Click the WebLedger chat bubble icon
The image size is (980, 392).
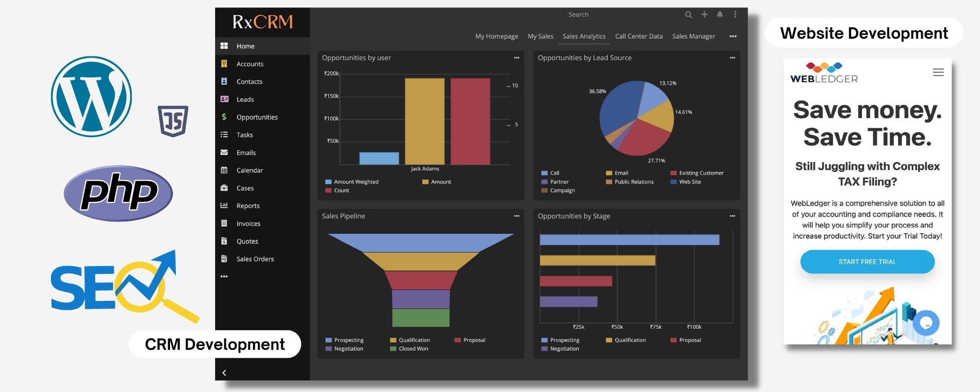coord(926,323)
